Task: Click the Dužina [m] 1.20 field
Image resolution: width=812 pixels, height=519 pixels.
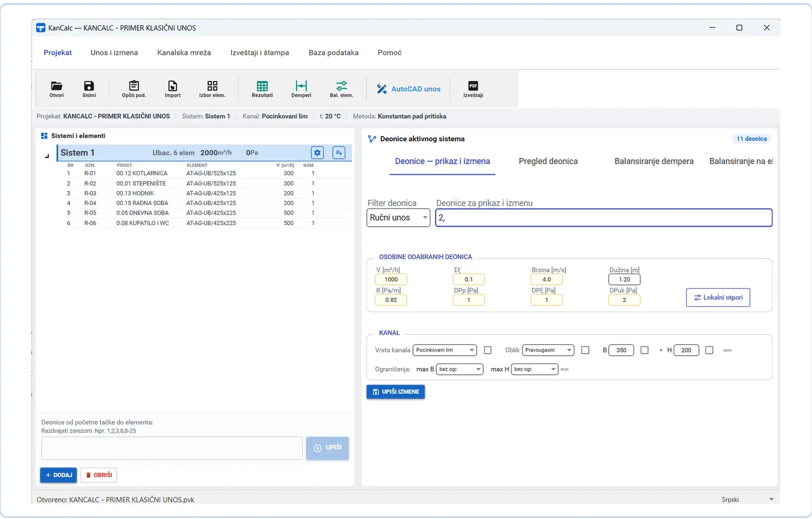Action: 624,280
